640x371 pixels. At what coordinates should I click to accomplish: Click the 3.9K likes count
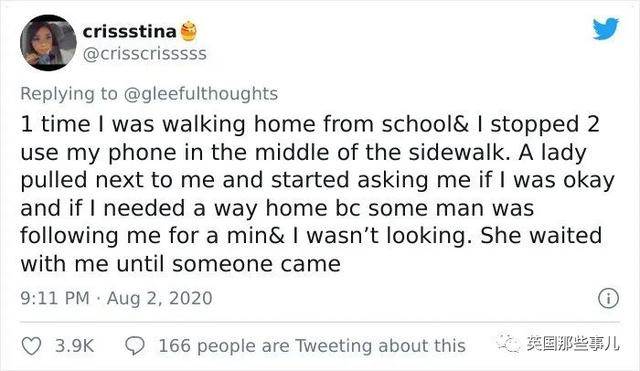(74, 346)
